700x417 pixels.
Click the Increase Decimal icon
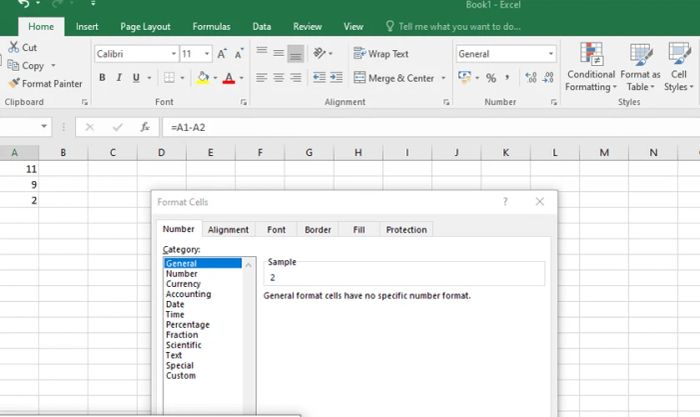click(x=530, y=78)
